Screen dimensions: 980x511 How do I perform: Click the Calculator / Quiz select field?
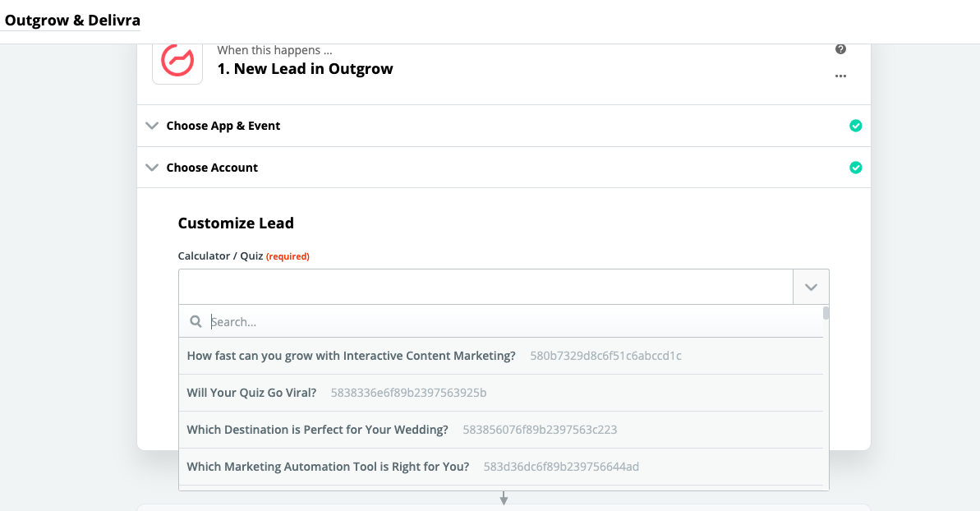(x=485, y=287)
